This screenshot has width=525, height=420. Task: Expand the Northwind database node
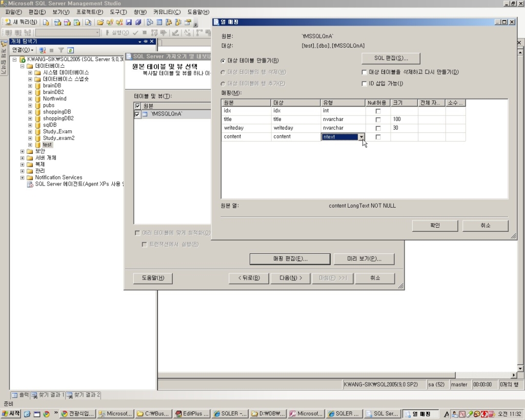point(30,99)
